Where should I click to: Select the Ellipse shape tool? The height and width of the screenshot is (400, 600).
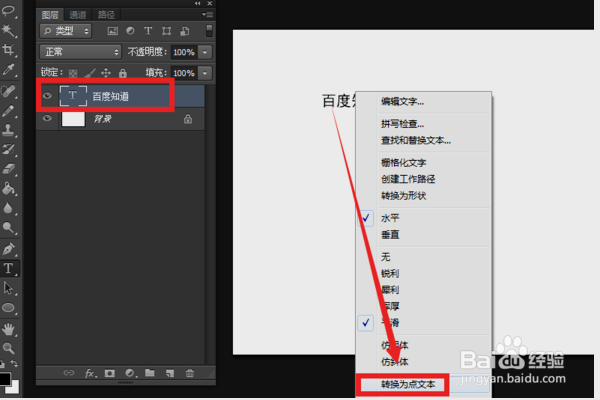[8, 308]
